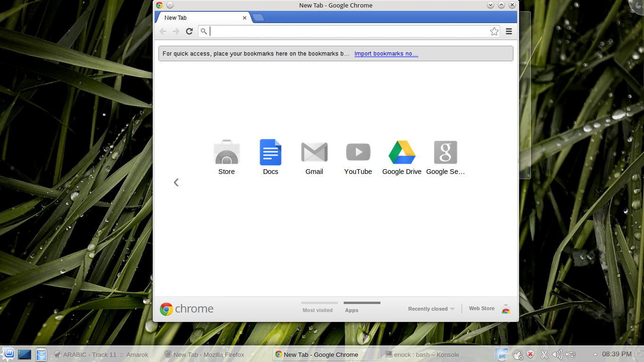Open the volume speaker tray icon
The image size is (644, 362).
click(557, 354)
